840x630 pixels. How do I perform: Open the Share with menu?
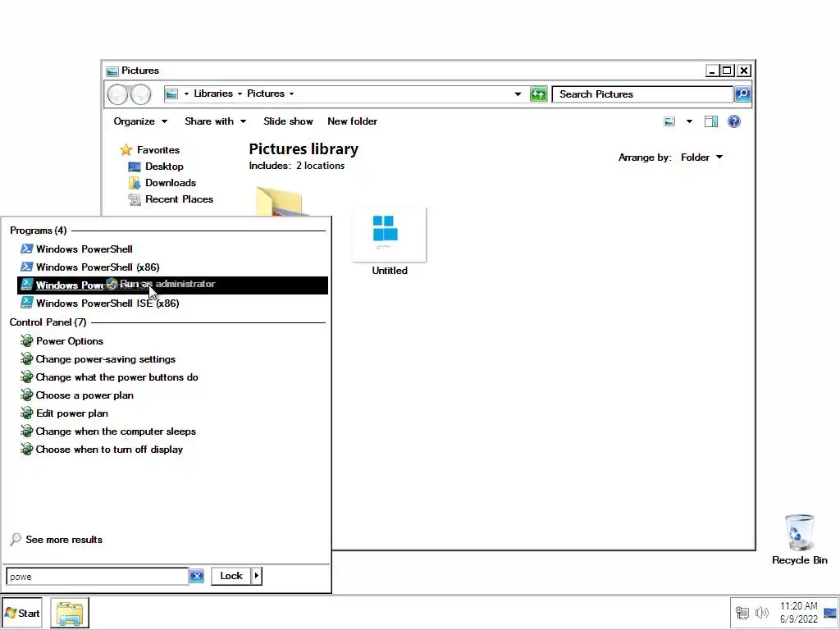[x=216, y=121]
